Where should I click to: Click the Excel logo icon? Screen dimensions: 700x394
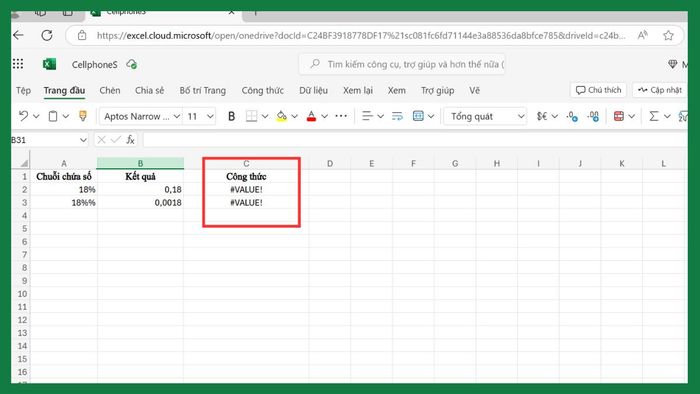click(x=49, y=64)
